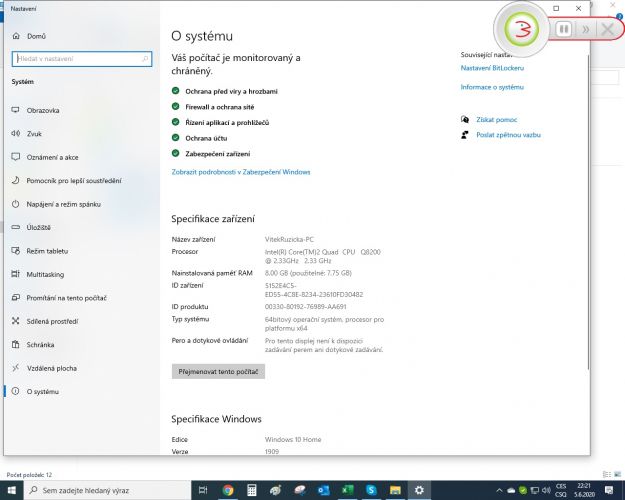This screenshot has height=500, width=625.
Task: Click Poslat zpětnou vazbu link
Action: [509, 135]
